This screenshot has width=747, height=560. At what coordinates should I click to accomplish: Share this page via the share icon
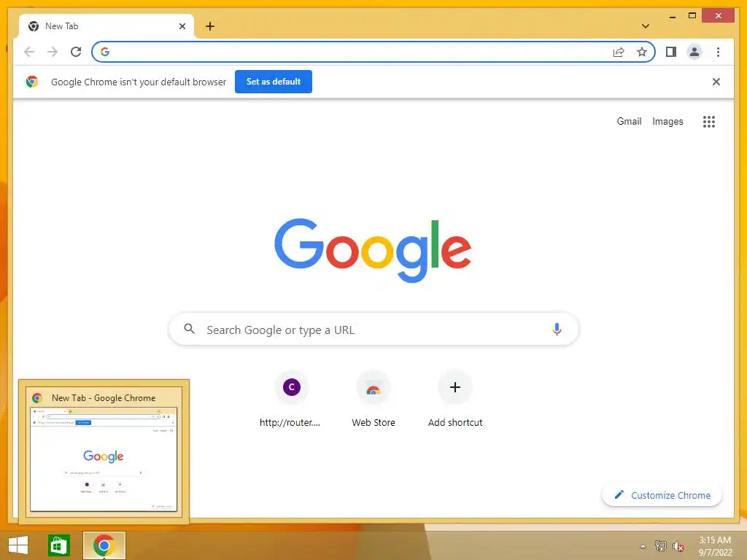click(x=619, y=52)
